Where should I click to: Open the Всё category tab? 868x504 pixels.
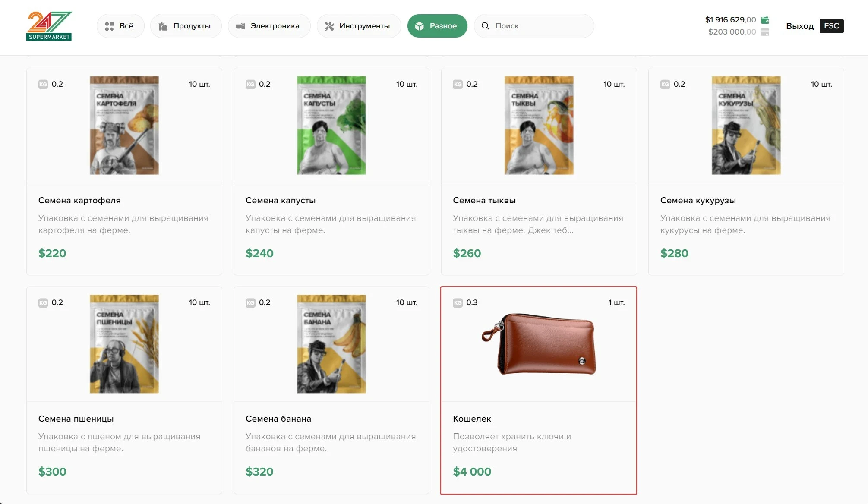[120, 26]
